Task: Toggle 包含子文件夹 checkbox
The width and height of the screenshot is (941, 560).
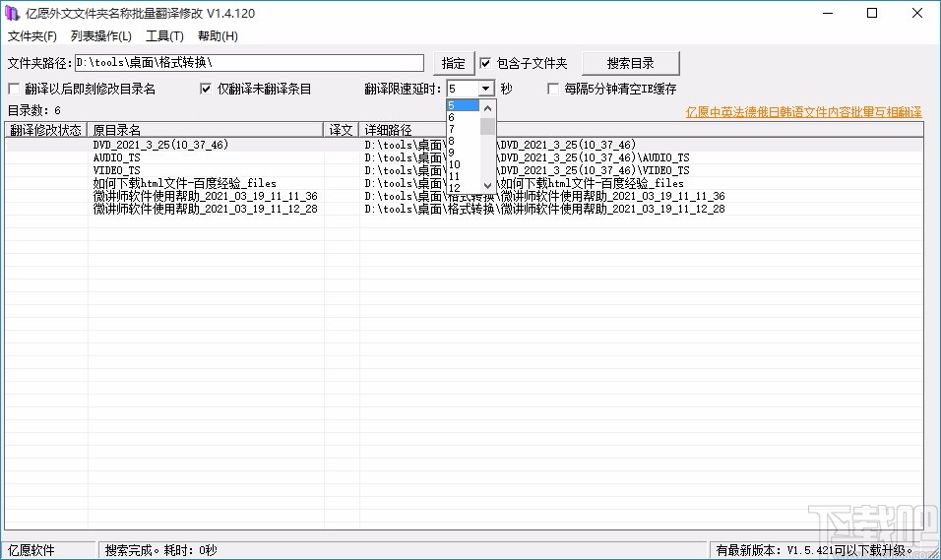Action: click(485, 63)
